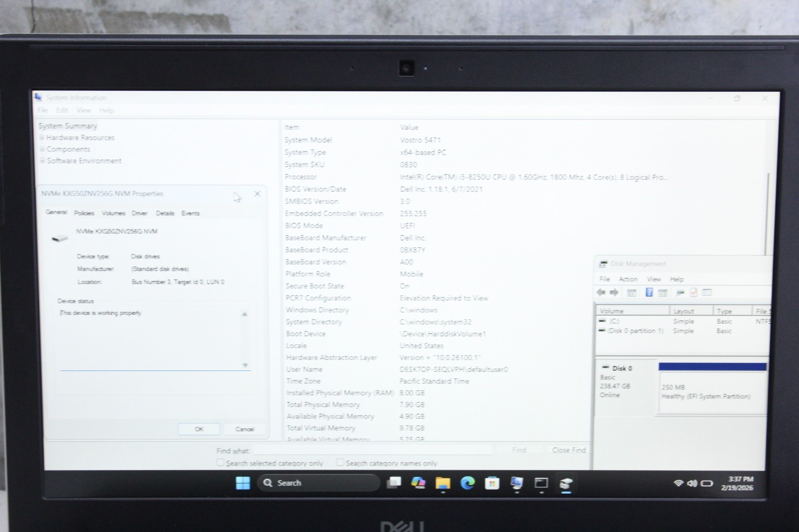This screenshot has width=799, height=532.
Task: Expand the Software Environment tree node
Action: coord(42,161)
